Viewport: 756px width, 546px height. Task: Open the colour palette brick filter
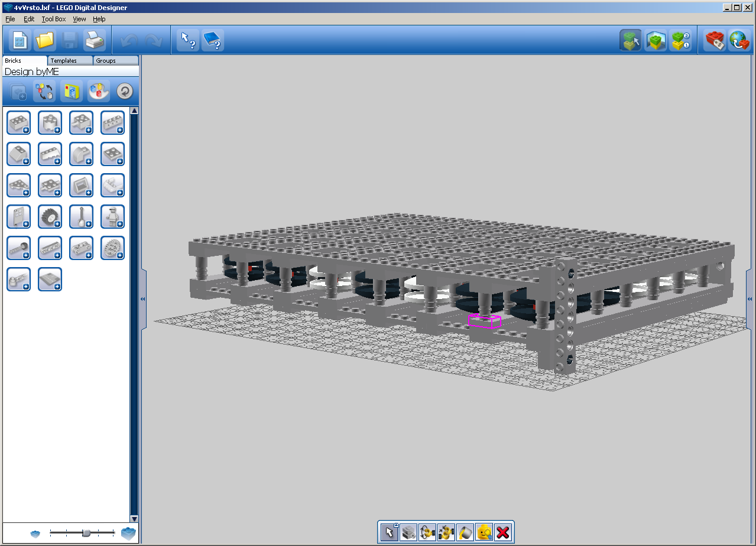click(x=98, y=92)
